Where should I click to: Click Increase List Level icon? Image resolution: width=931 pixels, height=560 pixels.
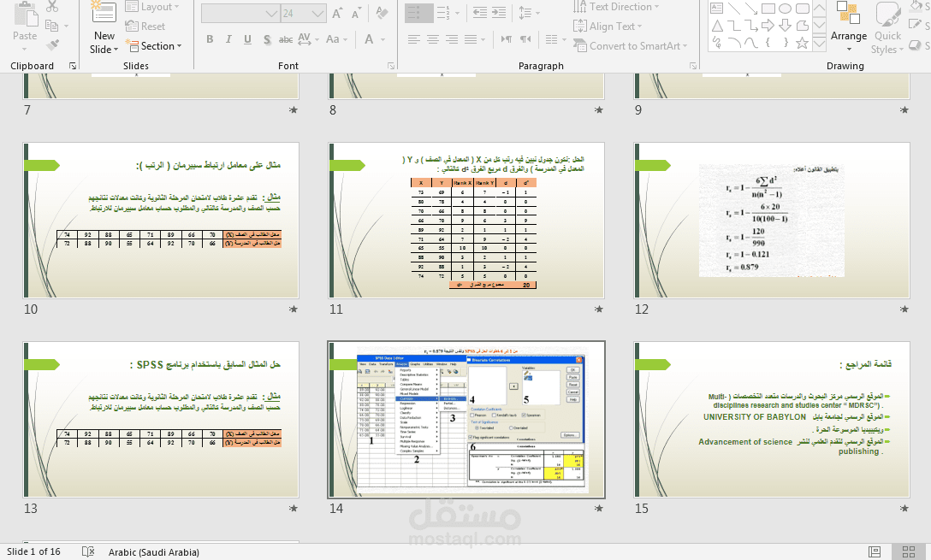point(499,13)
